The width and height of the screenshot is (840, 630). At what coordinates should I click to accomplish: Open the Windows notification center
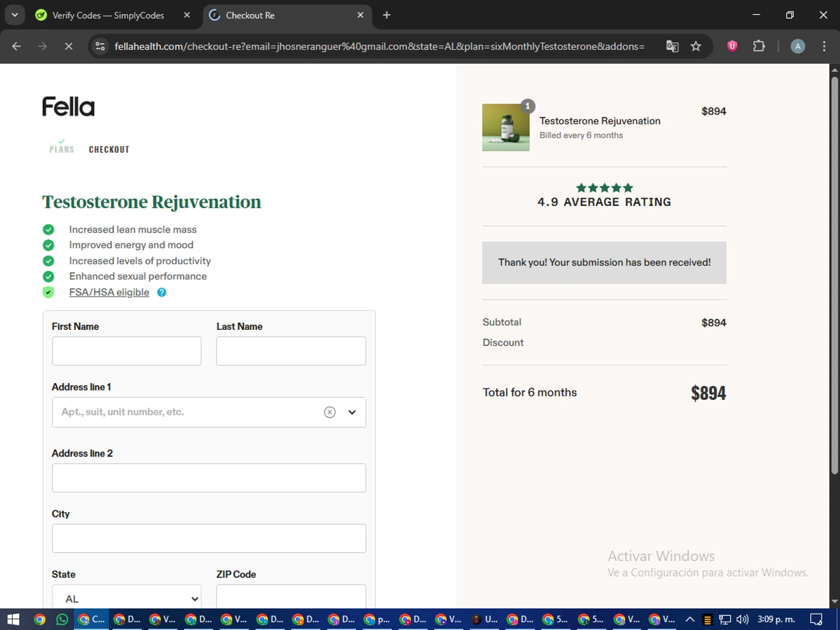(x=816, y=619)
